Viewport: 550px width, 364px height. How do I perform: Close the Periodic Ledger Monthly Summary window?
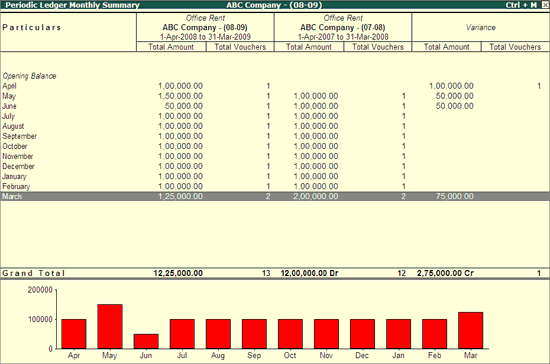544,5
